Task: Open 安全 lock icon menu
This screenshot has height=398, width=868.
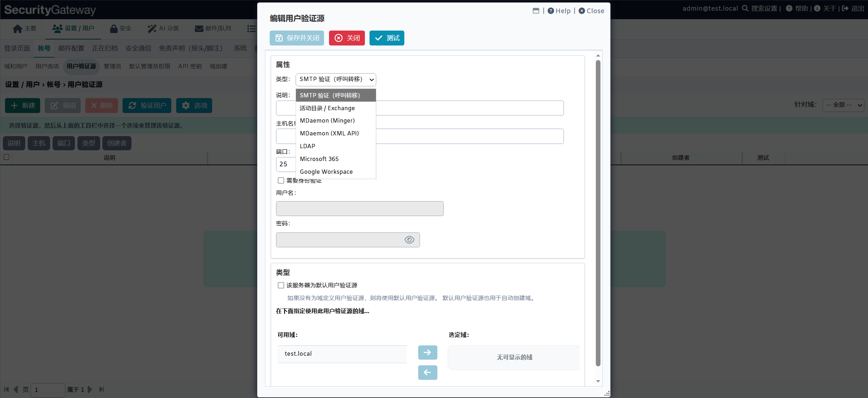Action: point(120,28)
